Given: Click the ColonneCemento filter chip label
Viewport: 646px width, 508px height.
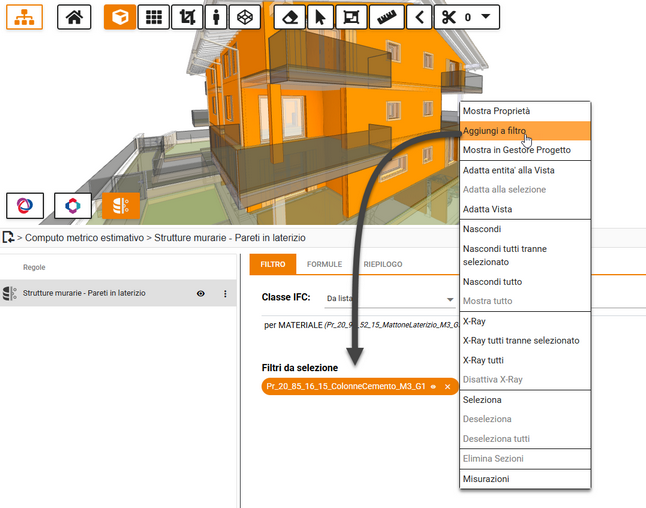Looking at the screenshot, I should click(x=346, y=386).
